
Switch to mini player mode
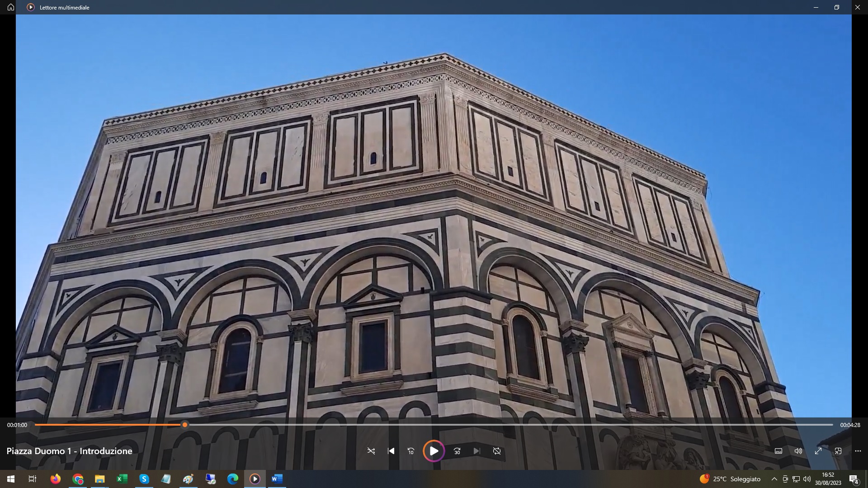click(838, 451)
